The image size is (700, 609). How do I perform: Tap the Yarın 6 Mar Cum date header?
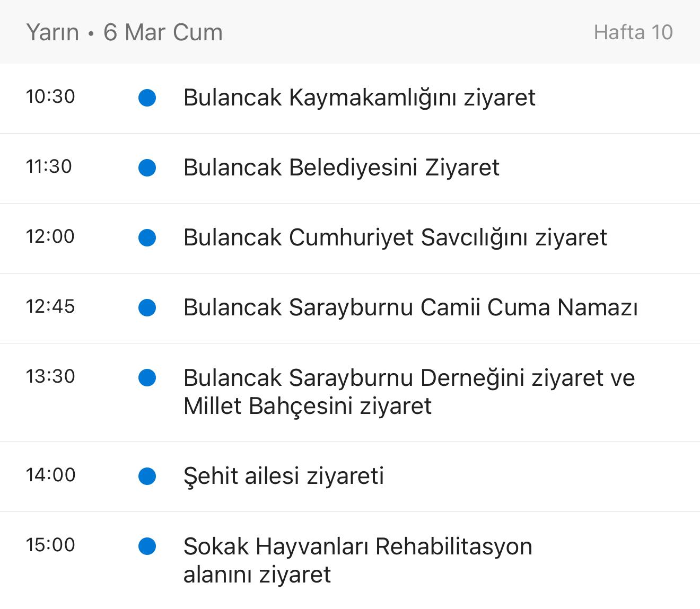pyautogui.click(x=124, y=32)
